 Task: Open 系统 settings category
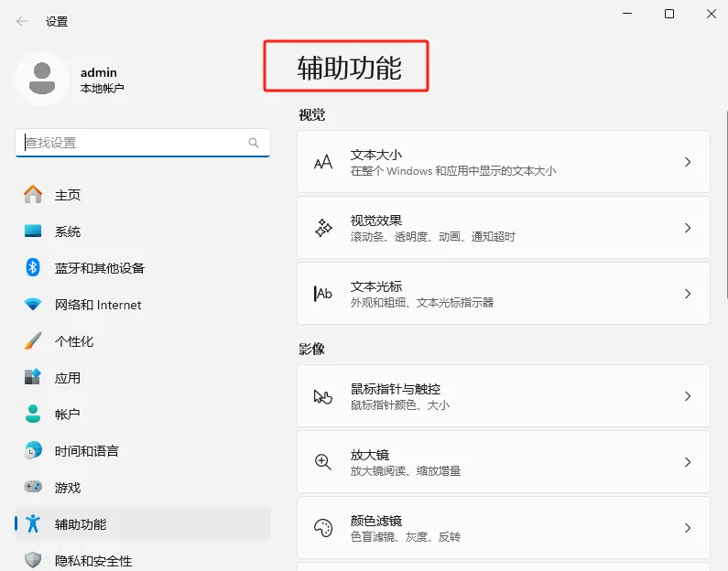click(143, 231)
